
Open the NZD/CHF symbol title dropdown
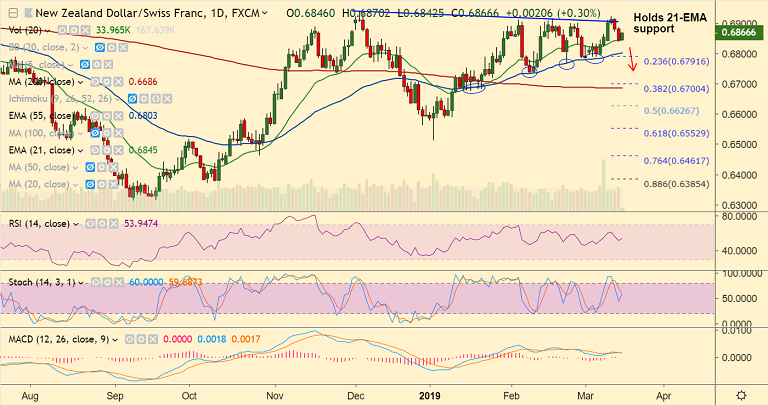pos(265,13)
